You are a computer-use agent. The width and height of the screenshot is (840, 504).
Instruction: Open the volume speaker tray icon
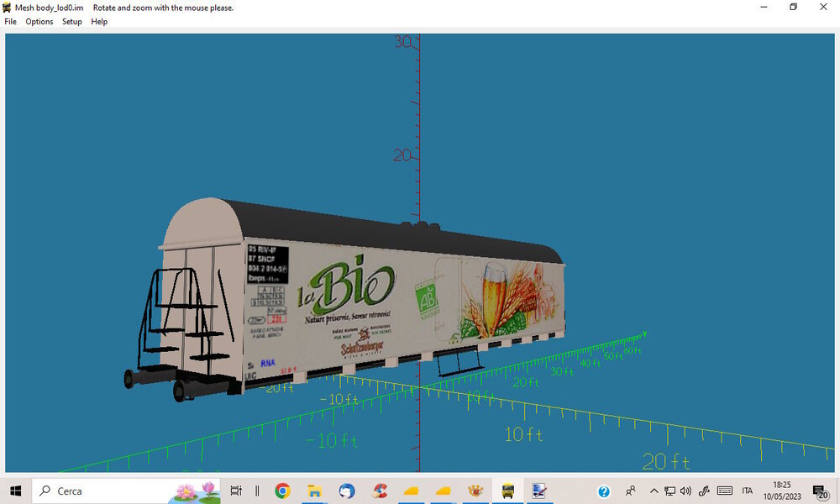point(685,491)
